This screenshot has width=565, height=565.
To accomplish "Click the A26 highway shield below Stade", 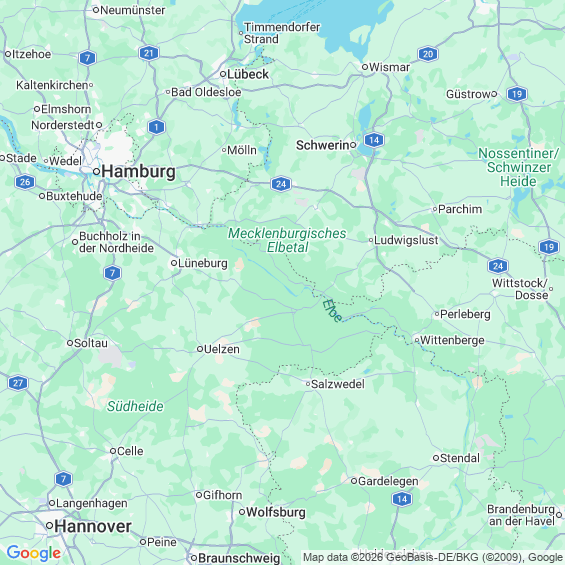I will pyautogui.click(x=25, y=182).
